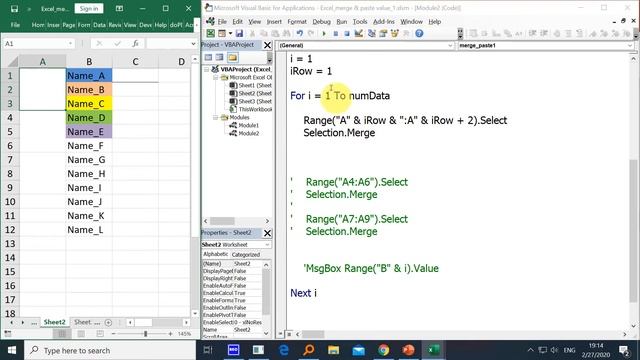
Task: Toggle Design Mode icon in VBA toolbar
Action: point(358,33)
